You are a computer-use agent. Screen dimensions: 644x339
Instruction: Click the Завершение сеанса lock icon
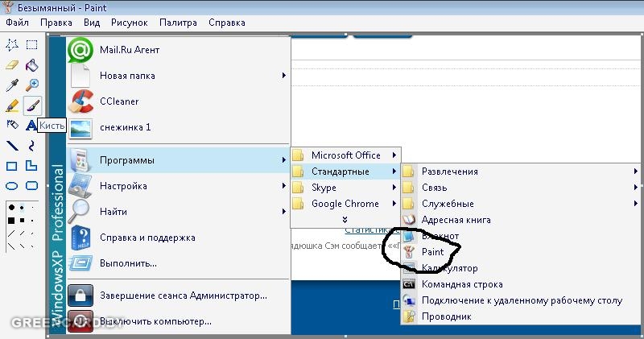pyautogui.click(x=80, y=296)
